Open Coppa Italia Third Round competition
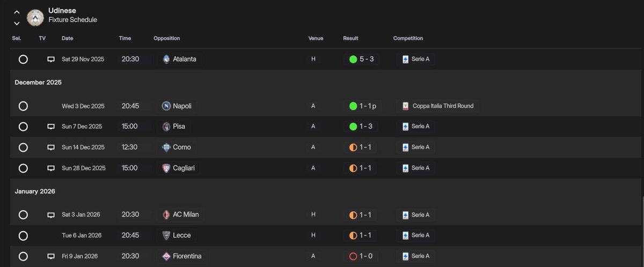644x267 pixels. (x=438, y=106)
